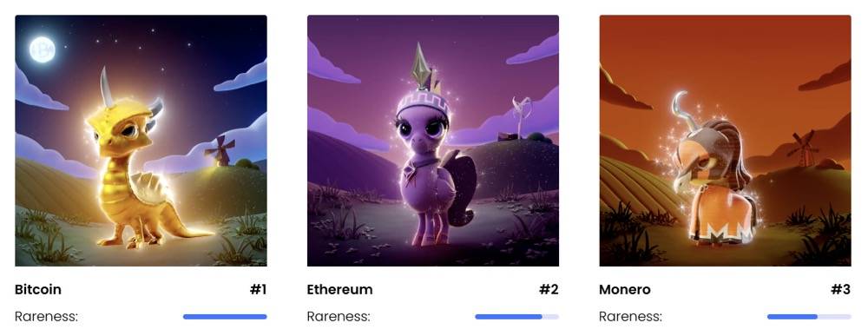Select the #2 rank number
Screen dimensions: 868x336
pos(549,289)
